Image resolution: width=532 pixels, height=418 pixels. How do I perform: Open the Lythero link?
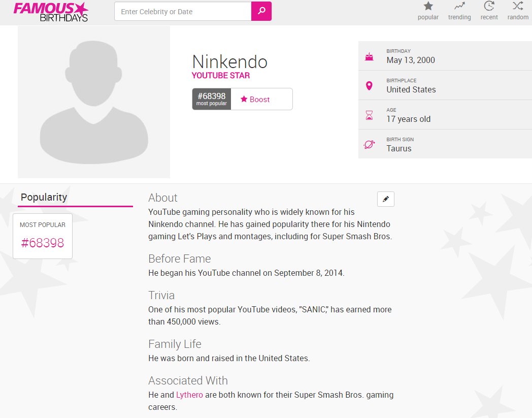pyautogui.click(x=189, y=395)
